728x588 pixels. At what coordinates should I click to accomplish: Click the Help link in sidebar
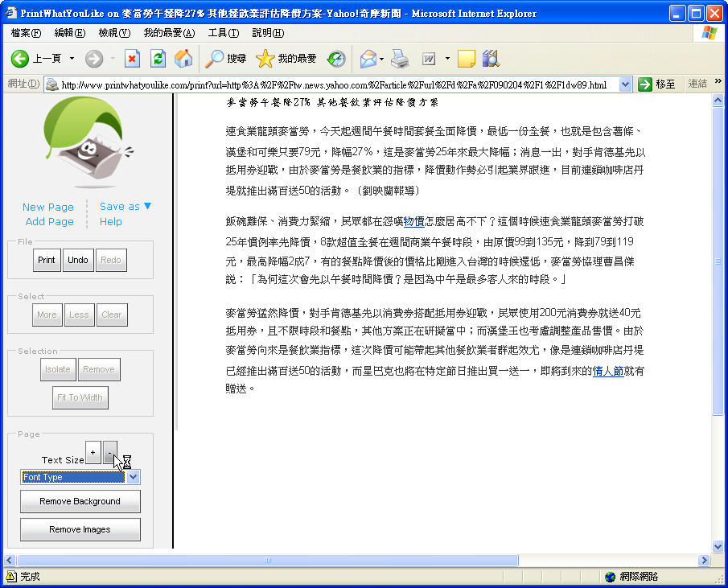111,222
